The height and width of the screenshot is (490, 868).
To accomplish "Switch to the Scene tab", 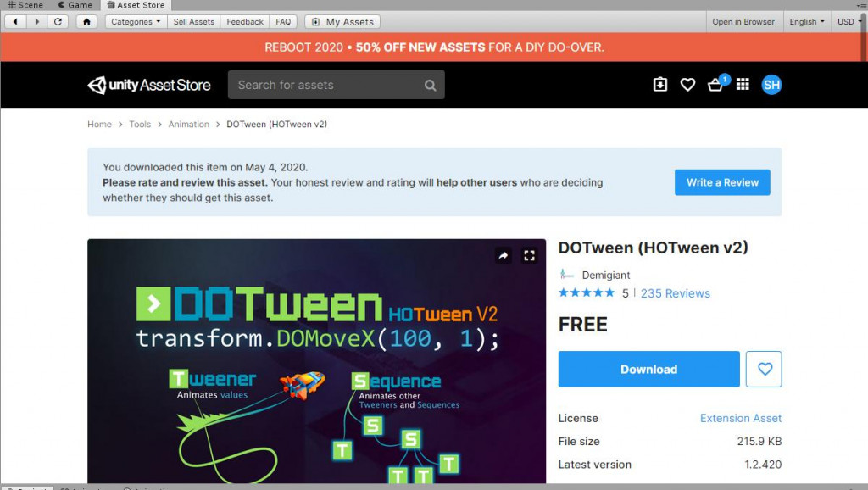I will (25, 5).
